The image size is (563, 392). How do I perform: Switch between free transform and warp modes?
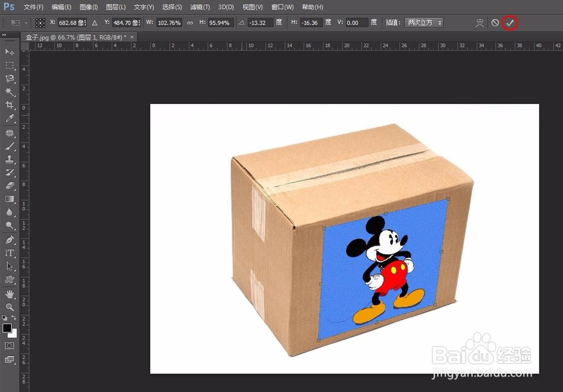[480, 23]
